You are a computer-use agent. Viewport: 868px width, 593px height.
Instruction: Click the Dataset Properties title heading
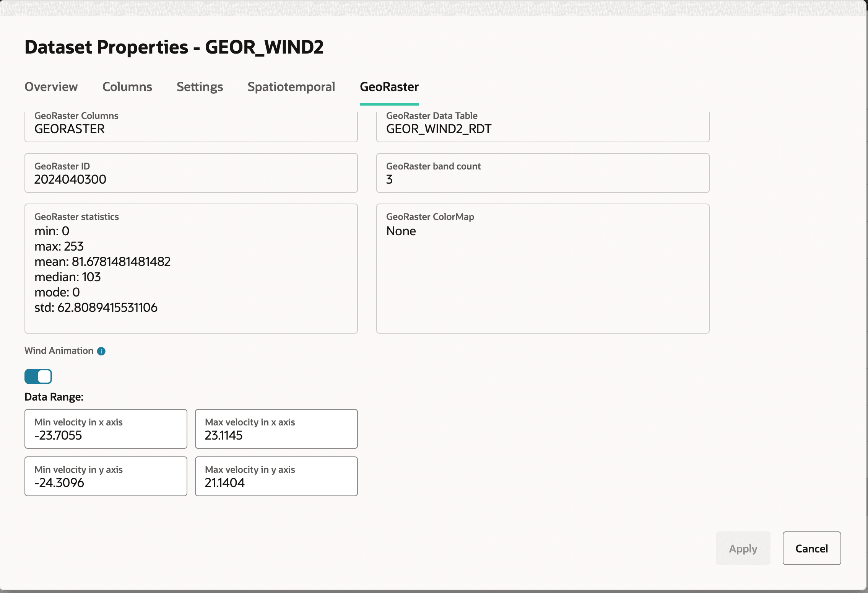point(174,47)
